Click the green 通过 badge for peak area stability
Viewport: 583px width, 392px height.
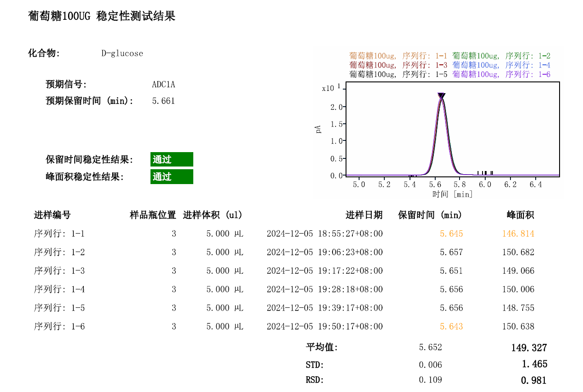pos(172,176)
